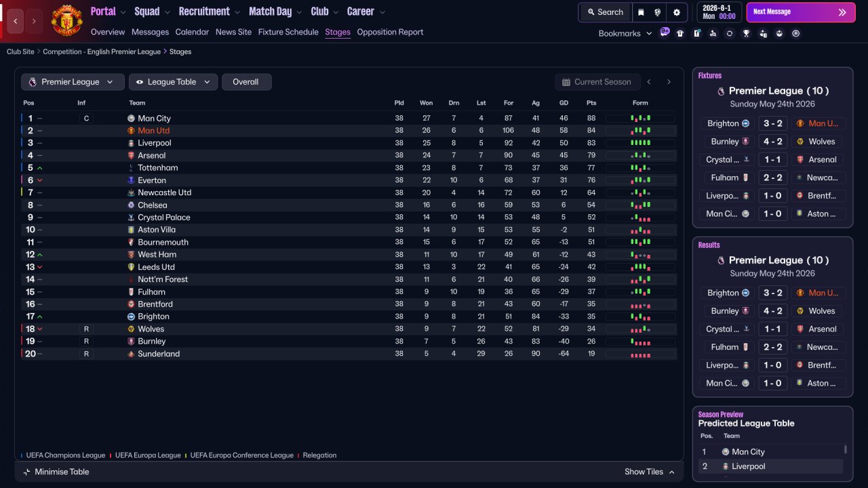Click the Next Message button
This screenshot has width=868, height=488.
pos(801,12)
